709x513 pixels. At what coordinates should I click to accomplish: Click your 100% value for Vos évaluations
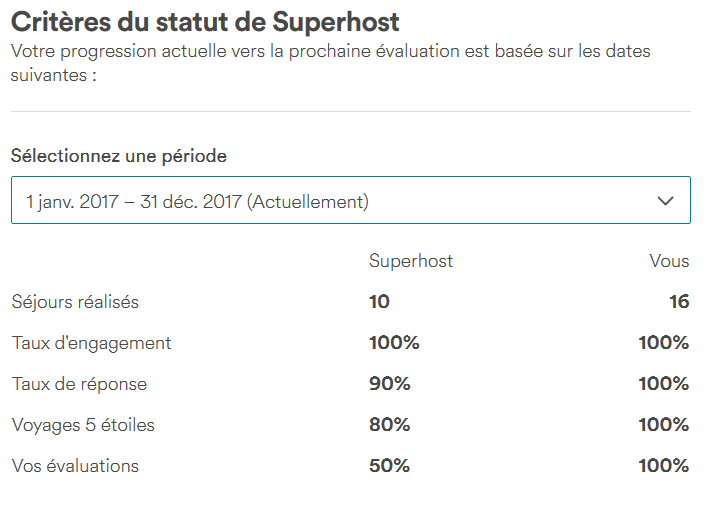coord(664,466)
